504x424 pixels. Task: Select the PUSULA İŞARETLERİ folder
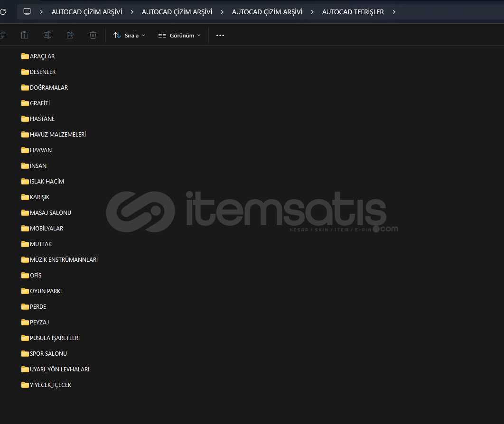point(55,338)
